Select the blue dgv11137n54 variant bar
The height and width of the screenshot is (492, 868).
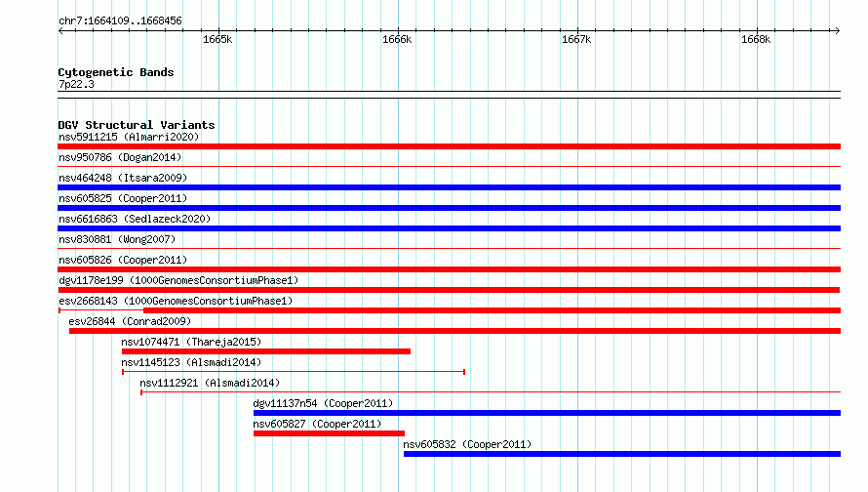pos(547,413)
